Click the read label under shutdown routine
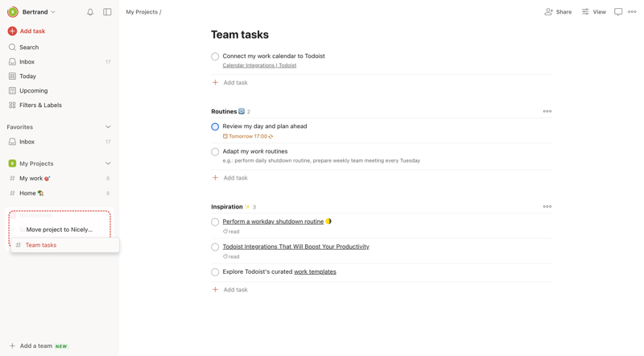This screenshot has height=356, width=644. coord(231,231)
